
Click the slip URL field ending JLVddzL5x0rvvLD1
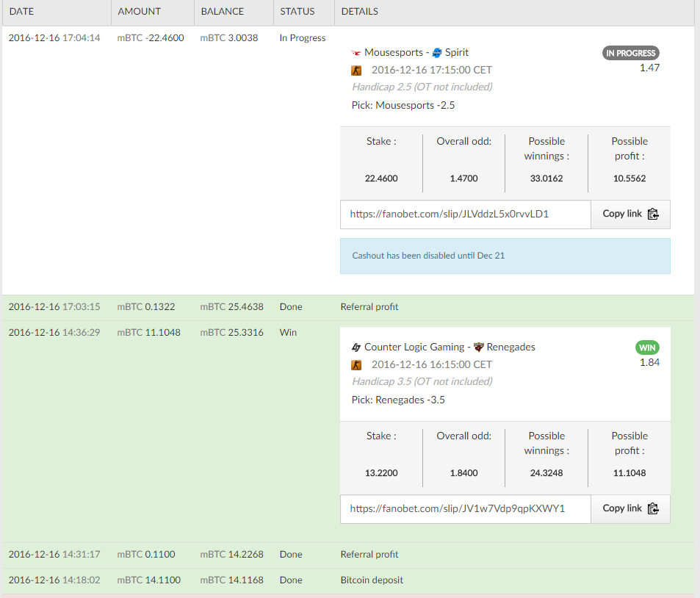[466, 215]
